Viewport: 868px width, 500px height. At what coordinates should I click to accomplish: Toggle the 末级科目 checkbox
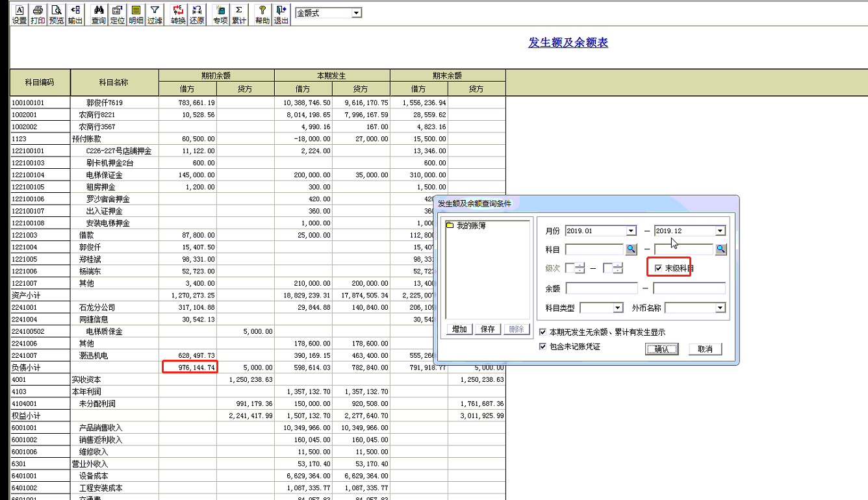point(658,268)
